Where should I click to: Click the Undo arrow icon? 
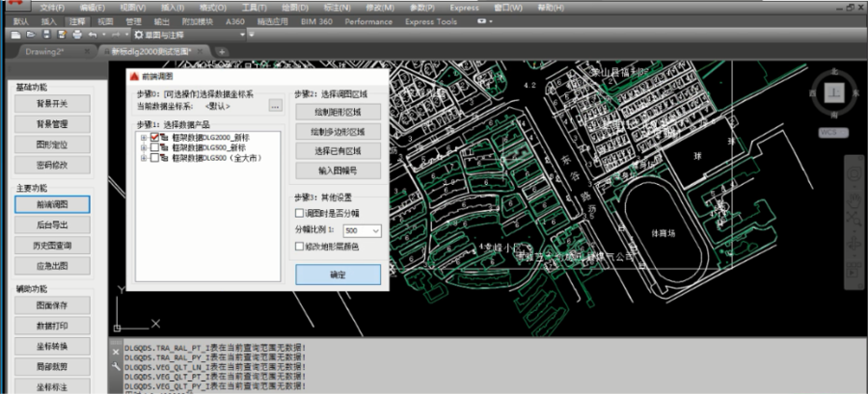(93, 35)
